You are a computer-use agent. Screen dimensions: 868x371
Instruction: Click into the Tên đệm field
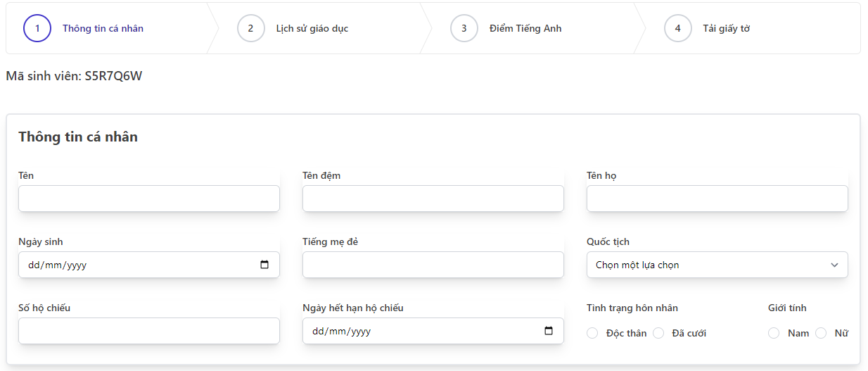click(x=433, y=199)
